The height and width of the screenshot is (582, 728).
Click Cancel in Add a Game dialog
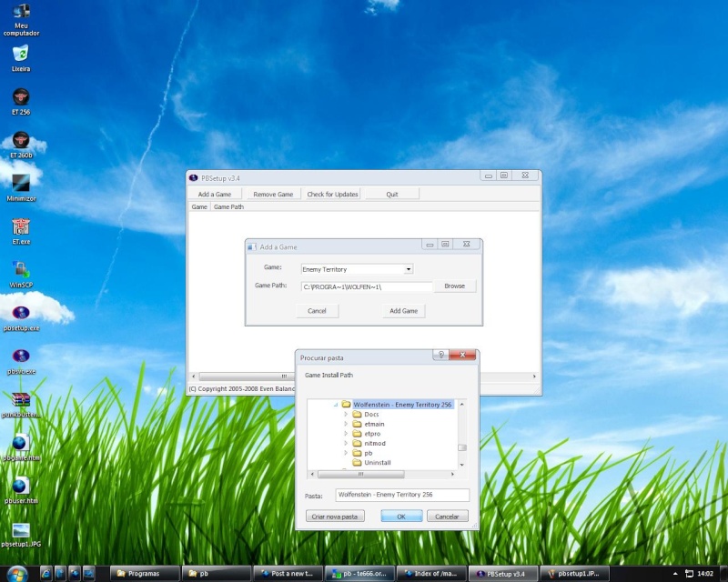point(317,311)
